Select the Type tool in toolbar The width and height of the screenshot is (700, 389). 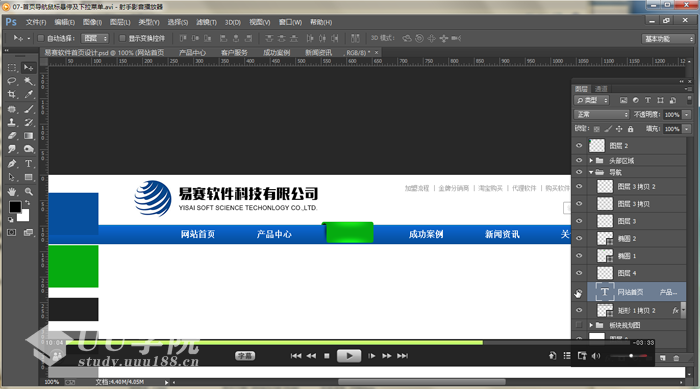[28, 163]
